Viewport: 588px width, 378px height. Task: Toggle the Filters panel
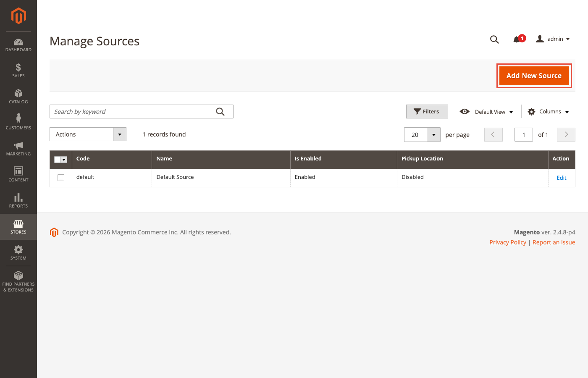[x=427, y=111]
